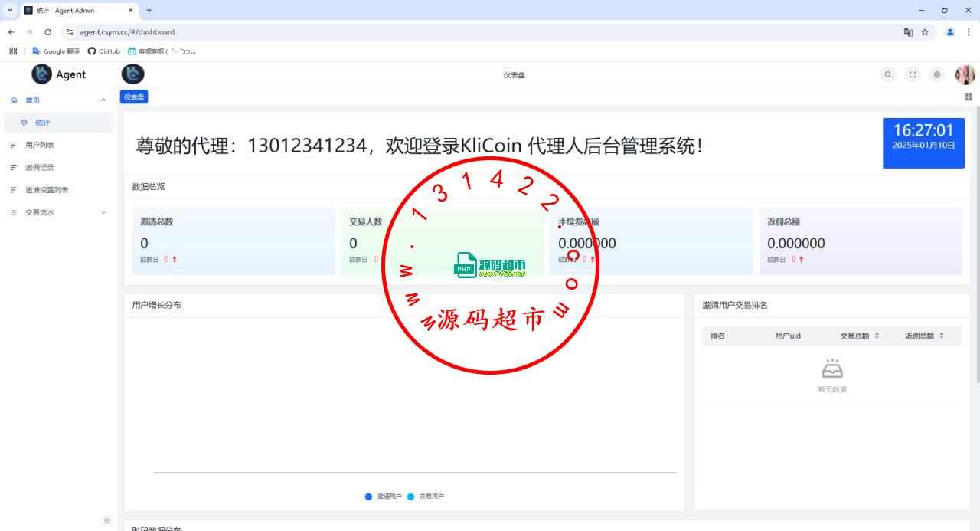Collapse the 首页 menu chevron
The image size is (980, 531).
pyautogui.click(x=103, y=100)
